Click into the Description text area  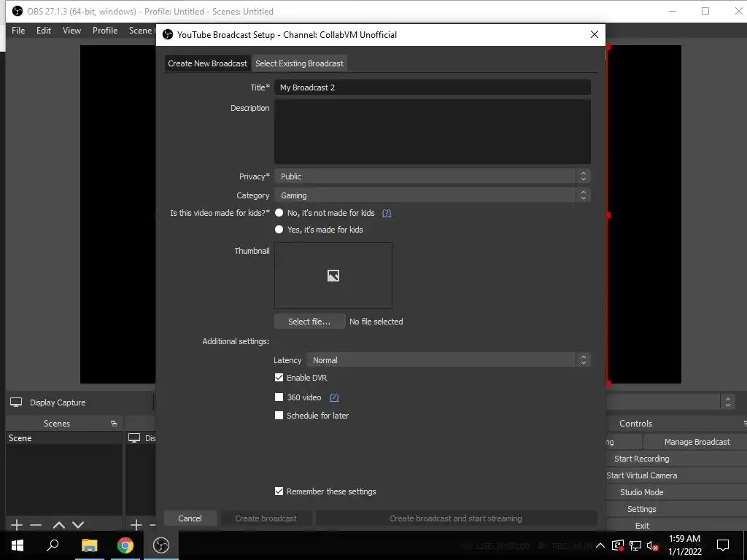(x=433, y=131)
